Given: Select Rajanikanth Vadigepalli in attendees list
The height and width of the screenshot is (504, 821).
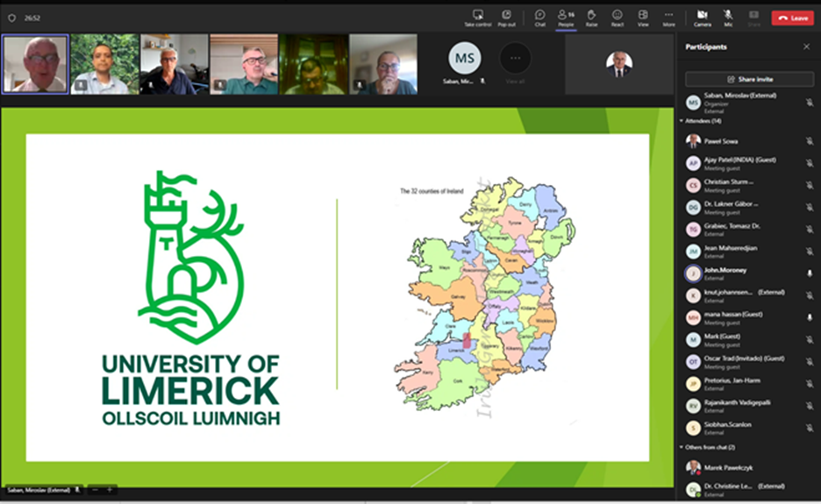Looking at the screenshot, I should (749, 406).
